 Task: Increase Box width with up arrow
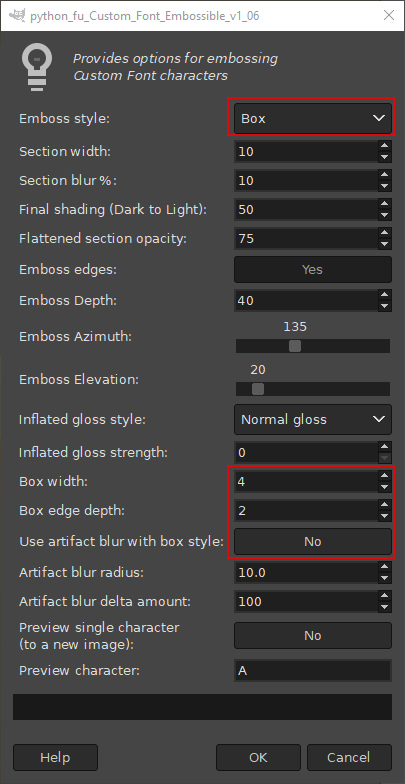[384, 476]
